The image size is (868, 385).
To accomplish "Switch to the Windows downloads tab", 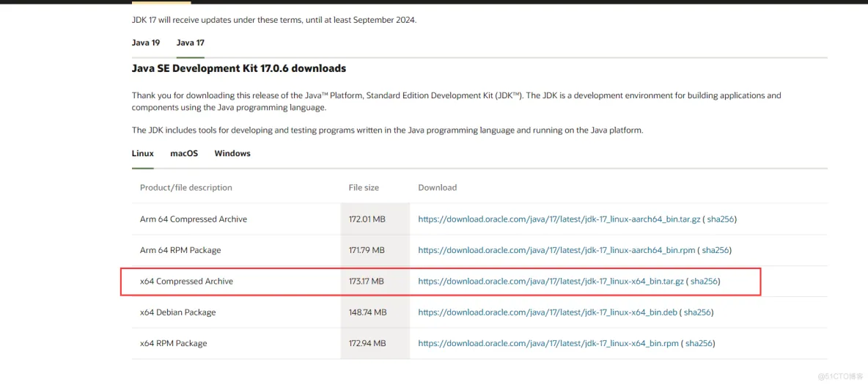I will tap(232, 153).
